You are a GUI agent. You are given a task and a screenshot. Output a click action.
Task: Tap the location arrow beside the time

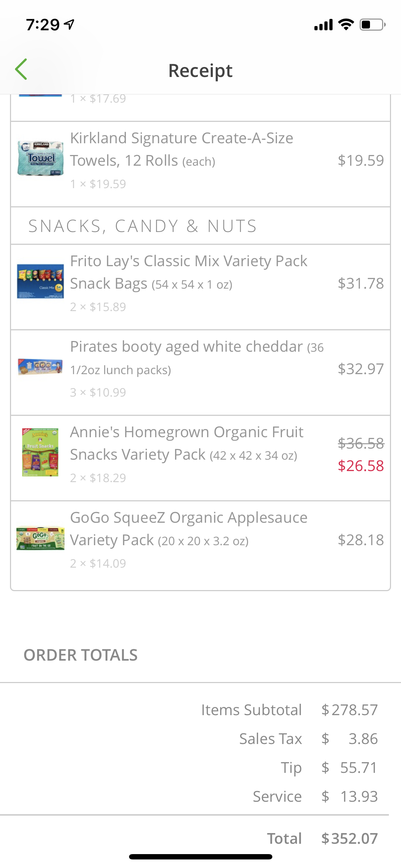coord(69,24)
